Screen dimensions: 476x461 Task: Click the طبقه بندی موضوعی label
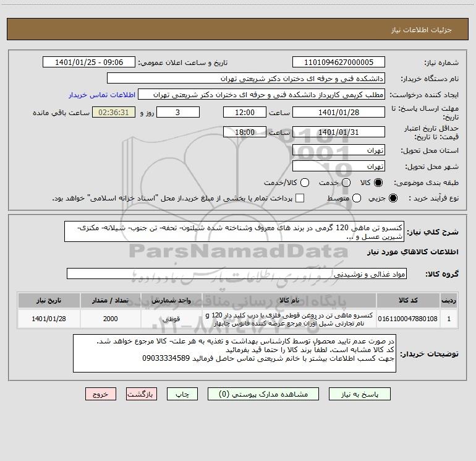426,183
